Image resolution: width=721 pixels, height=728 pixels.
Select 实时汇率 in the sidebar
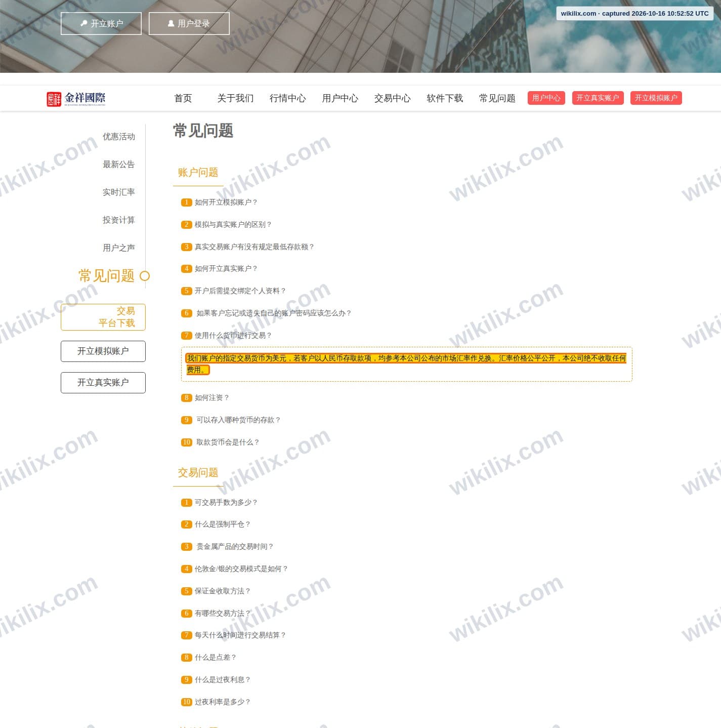[x=119, y=192]
